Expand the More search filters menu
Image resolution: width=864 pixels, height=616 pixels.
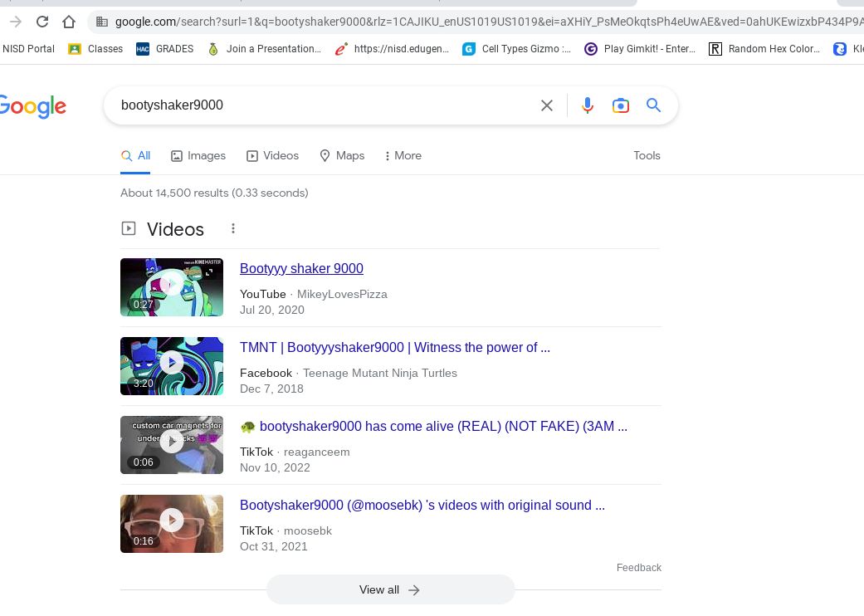point(403,155)
